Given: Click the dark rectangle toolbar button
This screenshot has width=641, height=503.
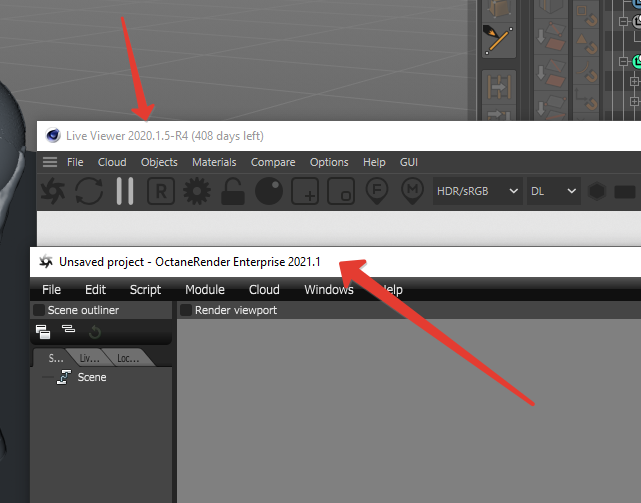Looking at the screenshot, I should coord(625,192).
